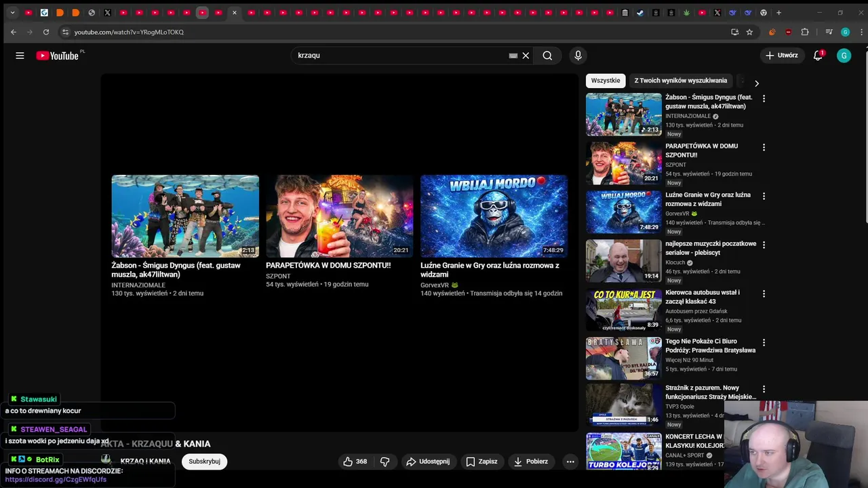The height and width of the screenshot is (488, 868).
Task: Go forward with the browser forward arrow
Action: [x=30, y=32]
